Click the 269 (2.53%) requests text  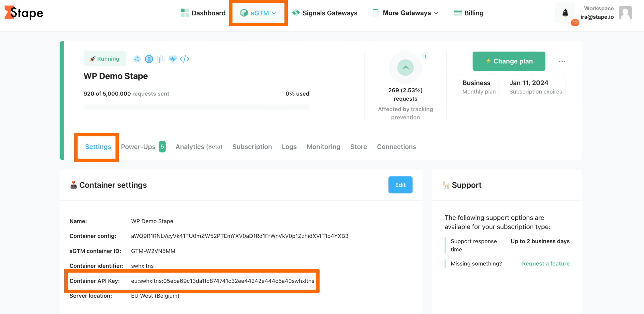[x=405, y=95]
